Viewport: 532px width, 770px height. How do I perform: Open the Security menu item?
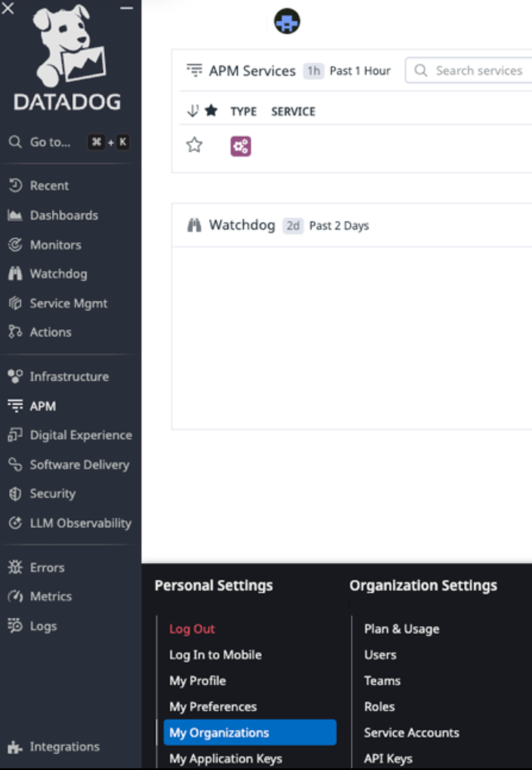click(x=52, y=494)
